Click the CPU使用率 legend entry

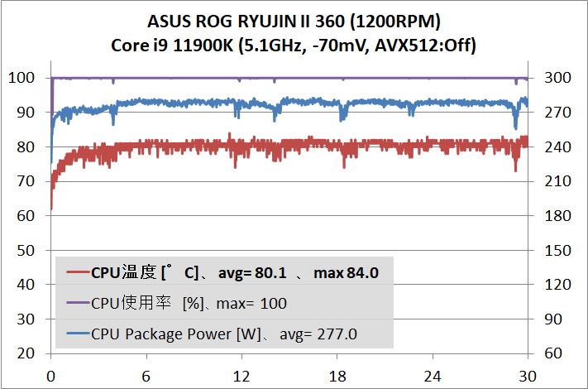click(x=177, y=303)
